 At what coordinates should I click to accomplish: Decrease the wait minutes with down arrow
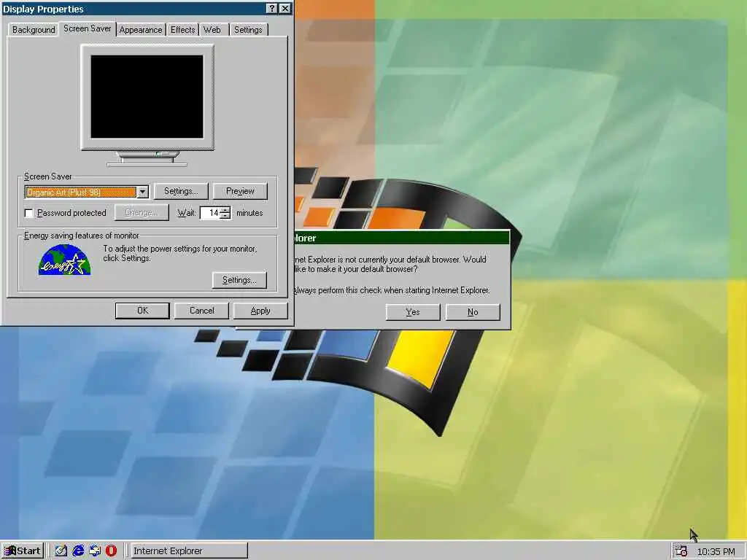click(x=225, y=216)
